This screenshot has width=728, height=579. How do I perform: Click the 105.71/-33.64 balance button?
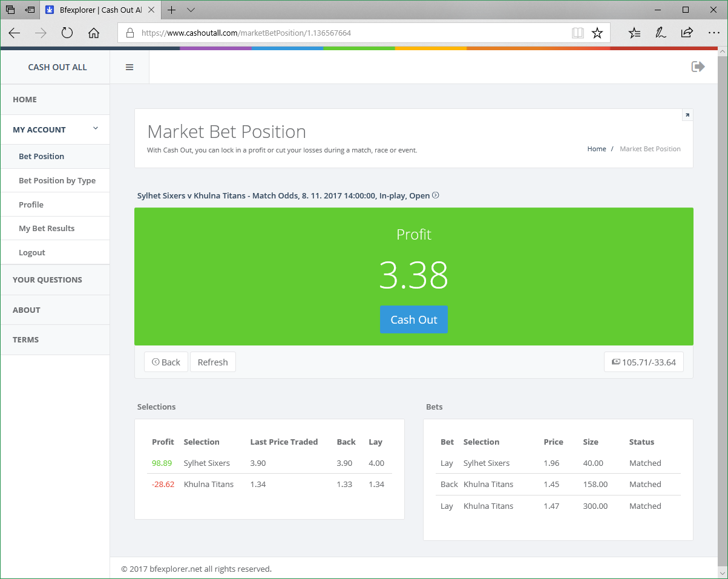click(x=643, y=362)
